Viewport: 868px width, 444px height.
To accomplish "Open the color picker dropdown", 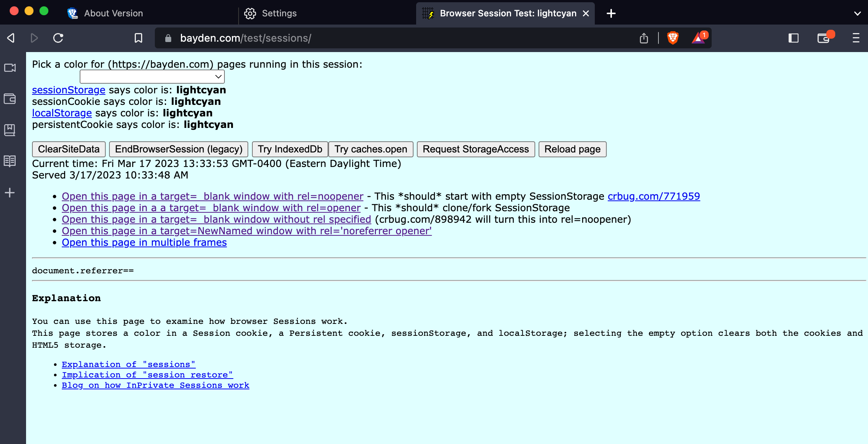I will tap(152, 77).
